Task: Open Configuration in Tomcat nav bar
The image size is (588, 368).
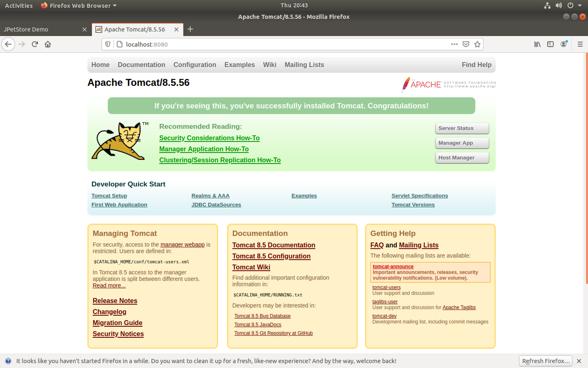Action: click(x=195, y=65)
